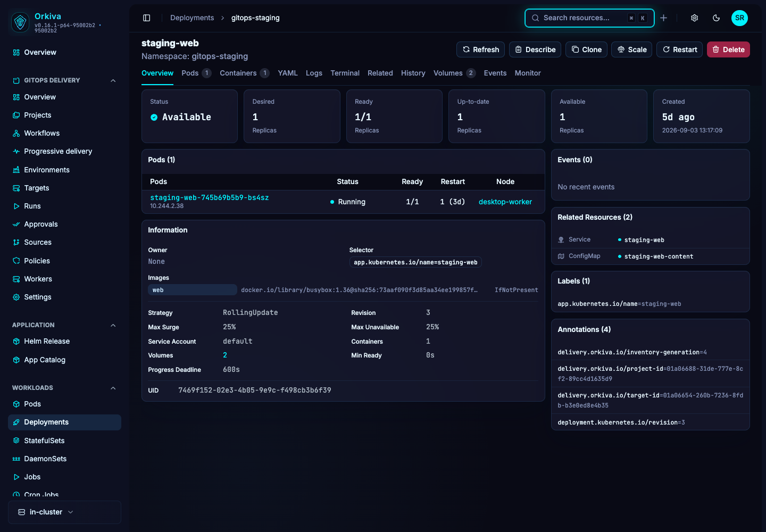Click the Search resources field
This screenshot has width=766, height=532.
tap(589, 18)
